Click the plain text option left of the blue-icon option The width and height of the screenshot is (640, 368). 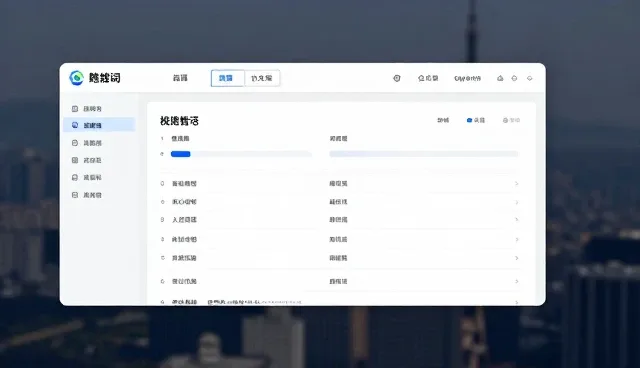(443, 120)
